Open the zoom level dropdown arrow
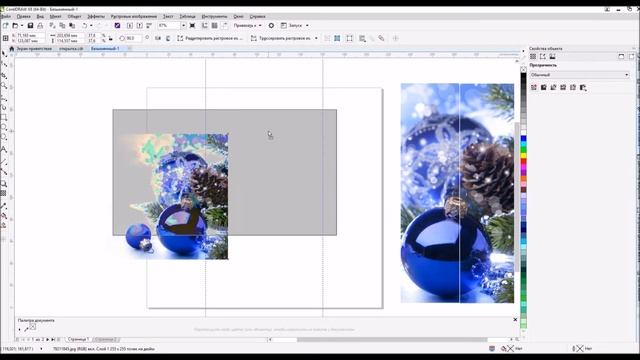 coord(183,25)
